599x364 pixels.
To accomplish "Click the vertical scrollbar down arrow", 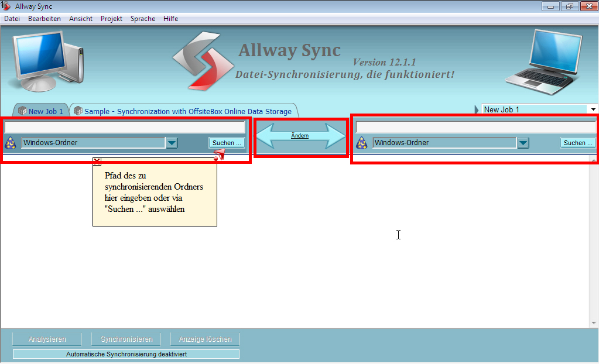I will [594, 323].
